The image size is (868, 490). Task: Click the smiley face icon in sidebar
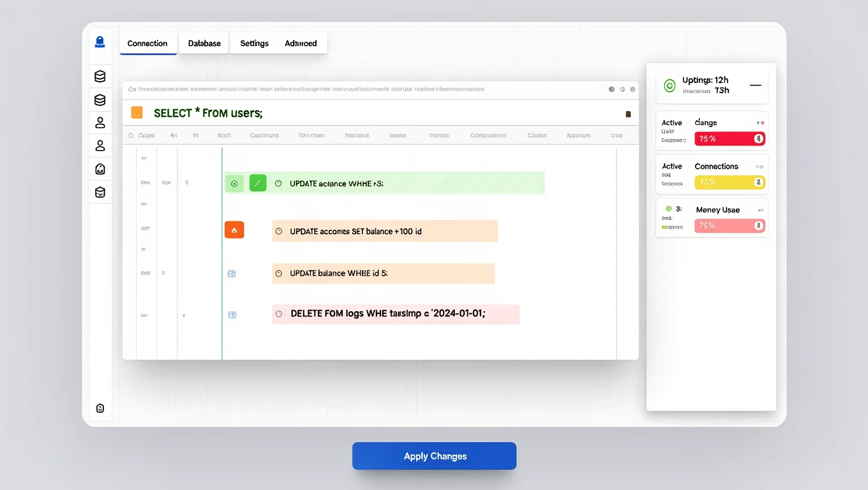[100, 169]
